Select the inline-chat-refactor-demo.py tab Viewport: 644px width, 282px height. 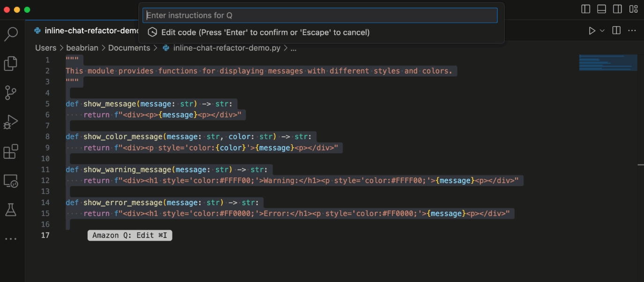pyautogui.click(x=84, y=30)
